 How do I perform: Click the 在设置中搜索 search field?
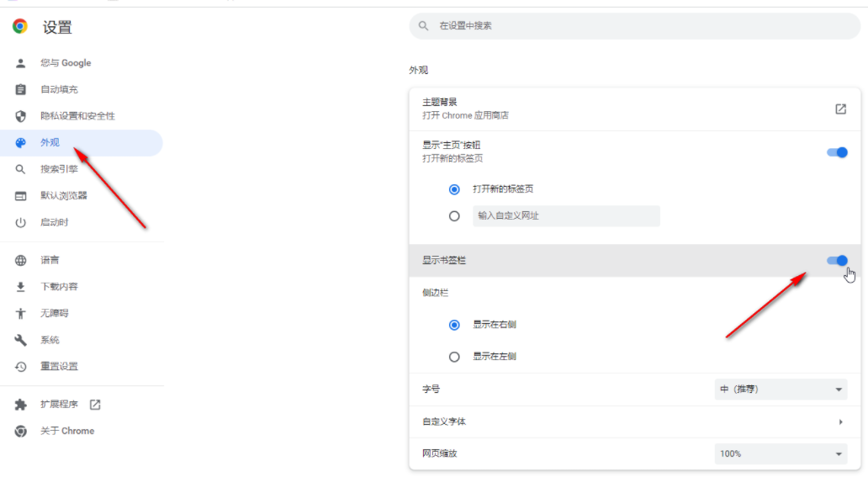[x=639, y=26]
